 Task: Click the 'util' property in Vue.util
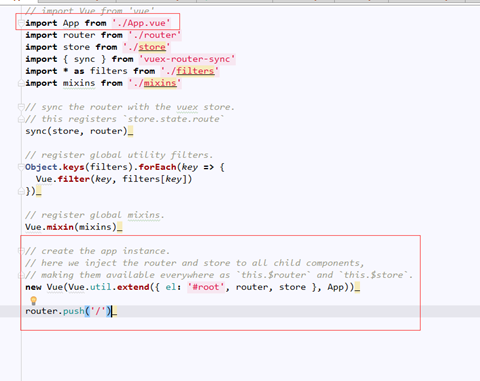pos(101,287)
